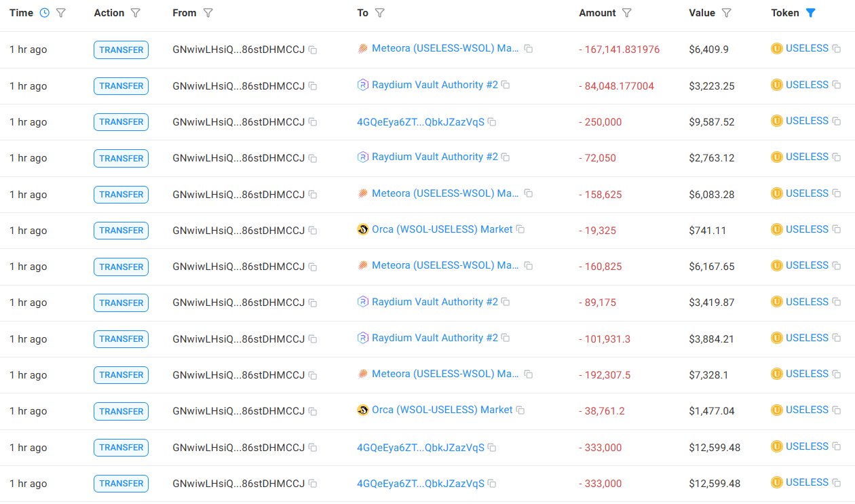Select the value $6,167.65
This screenshot has height=504, width=855.
[x=712, y=267]
